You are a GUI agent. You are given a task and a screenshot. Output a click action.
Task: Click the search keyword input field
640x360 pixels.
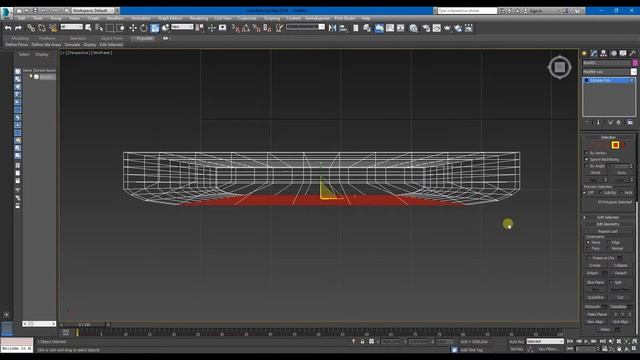(x=467, y=11)
